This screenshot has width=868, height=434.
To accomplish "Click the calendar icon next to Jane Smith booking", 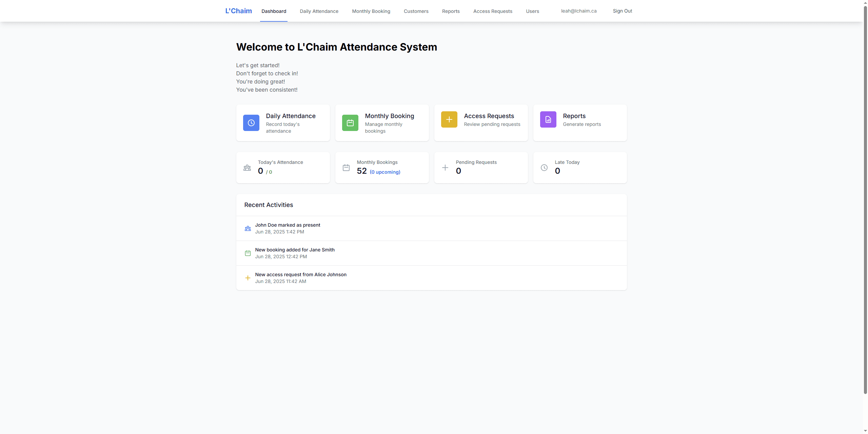I will pos(248,253).
